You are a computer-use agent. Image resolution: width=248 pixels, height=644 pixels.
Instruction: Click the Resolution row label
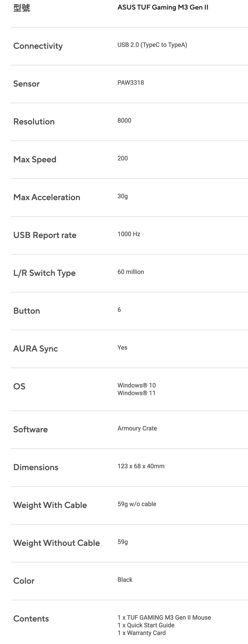(x=34, y=121)
